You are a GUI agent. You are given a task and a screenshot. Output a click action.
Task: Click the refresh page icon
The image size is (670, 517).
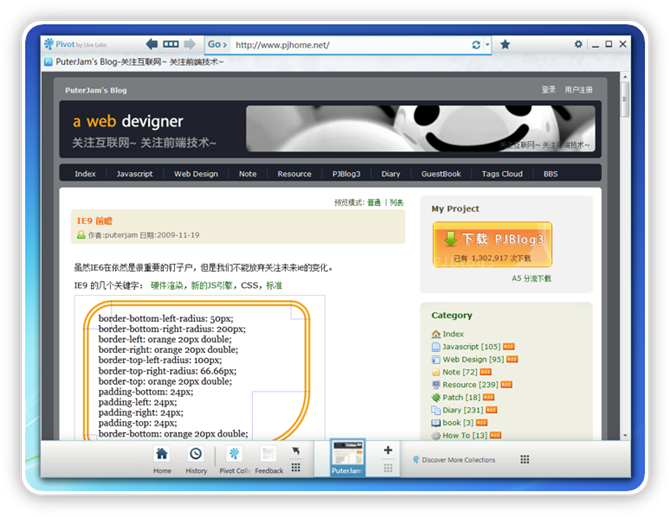click(x=476, y=45)
